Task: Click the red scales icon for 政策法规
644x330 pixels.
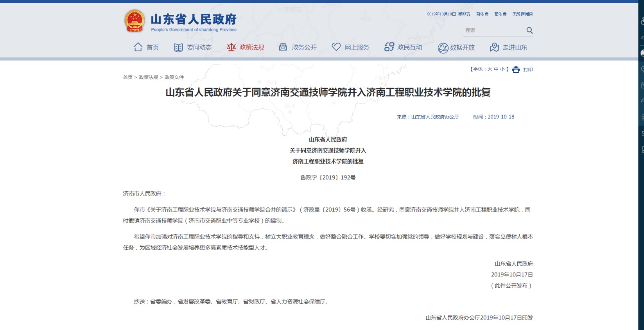Action: tap(231, 47)
